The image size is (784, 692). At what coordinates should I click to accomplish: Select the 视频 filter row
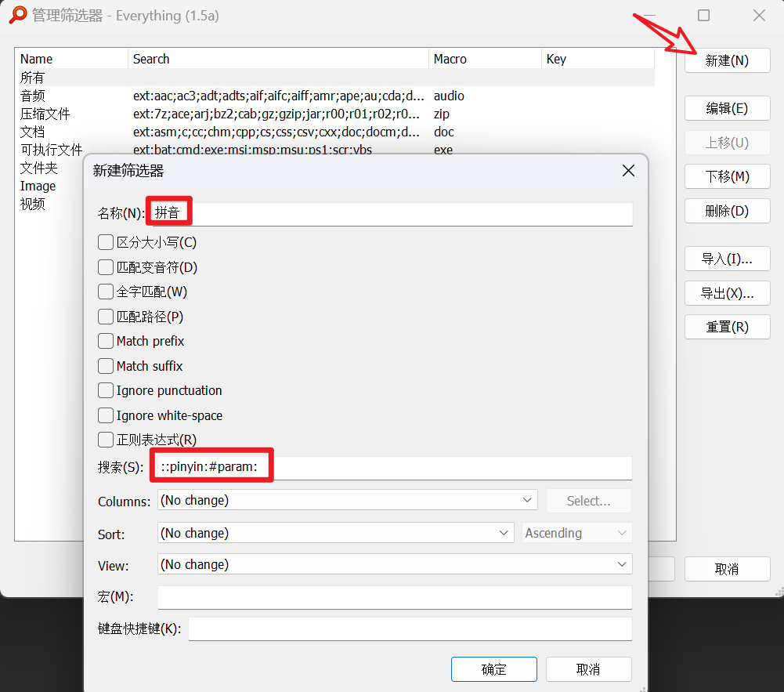tap(32, 204)
